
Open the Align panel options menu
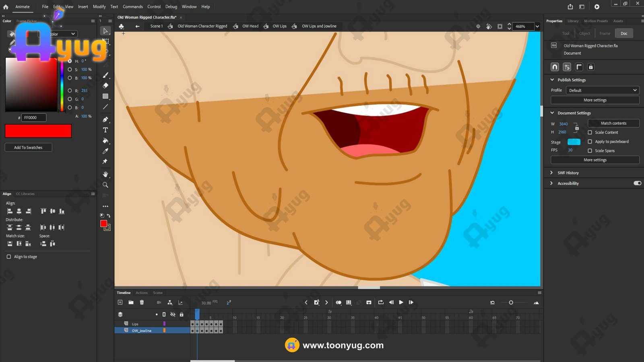pyautogui.click(x=93, y=194)
